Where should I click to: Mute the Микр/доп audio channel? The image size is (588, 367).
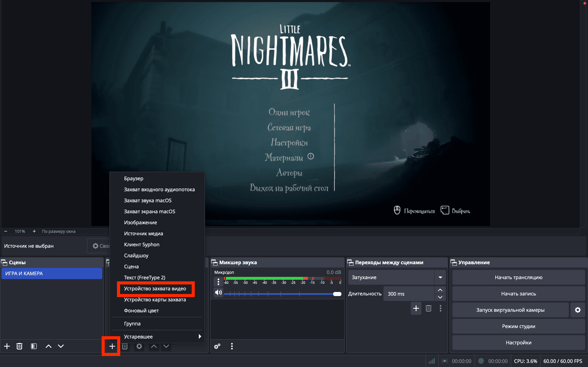(x=218, y=292)
